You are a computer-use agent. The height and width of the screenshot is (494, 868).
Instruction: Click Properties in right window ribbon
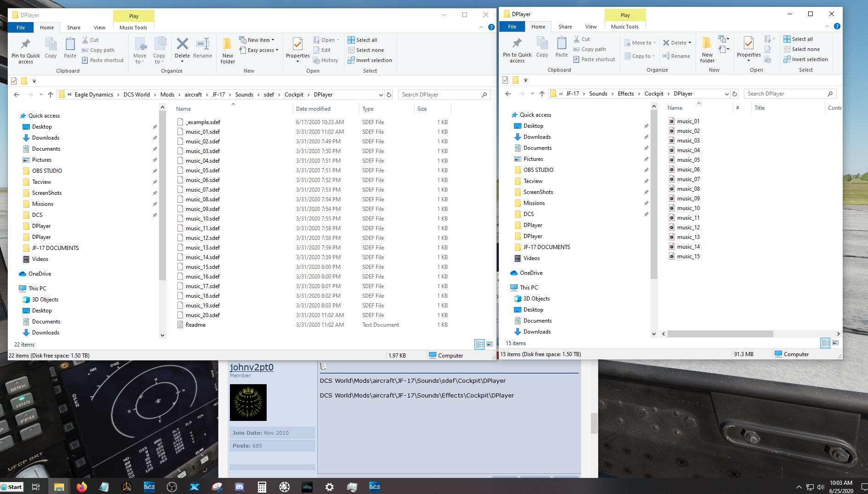tap(748, 49)
